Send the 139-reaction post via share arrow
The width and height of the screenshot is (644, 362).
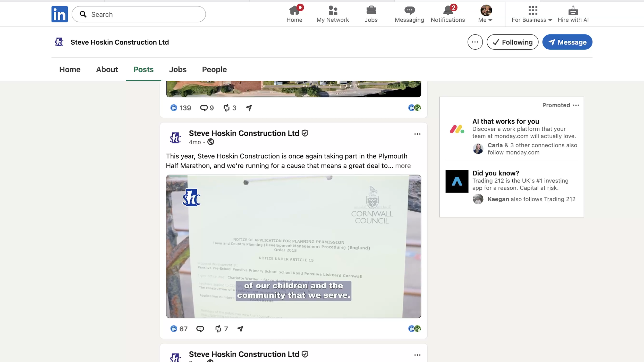(x=249, y=108)
